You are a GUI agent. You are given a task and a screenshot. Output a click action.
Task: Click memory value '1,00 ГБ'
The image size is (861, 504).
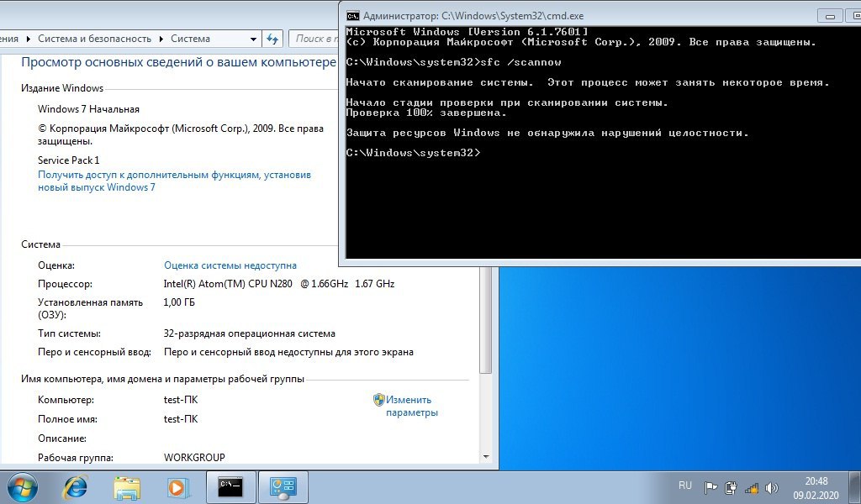point(179,302)
